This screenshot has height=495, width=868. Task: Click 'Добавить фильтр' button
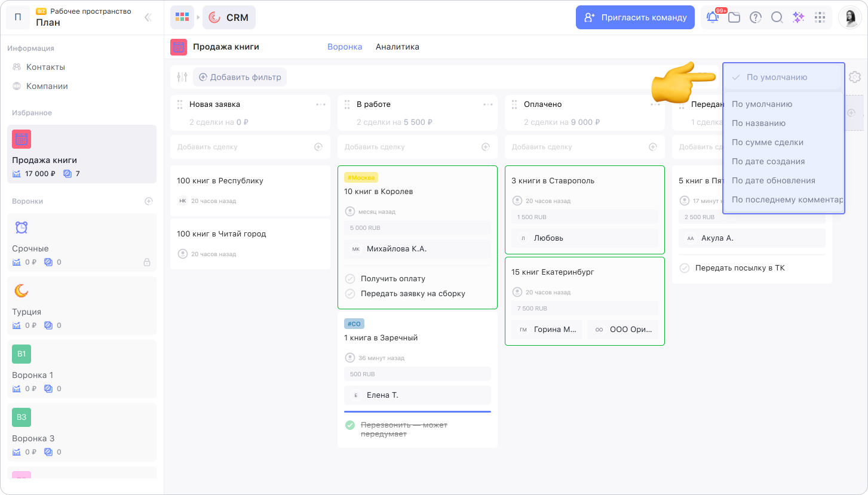240,77
